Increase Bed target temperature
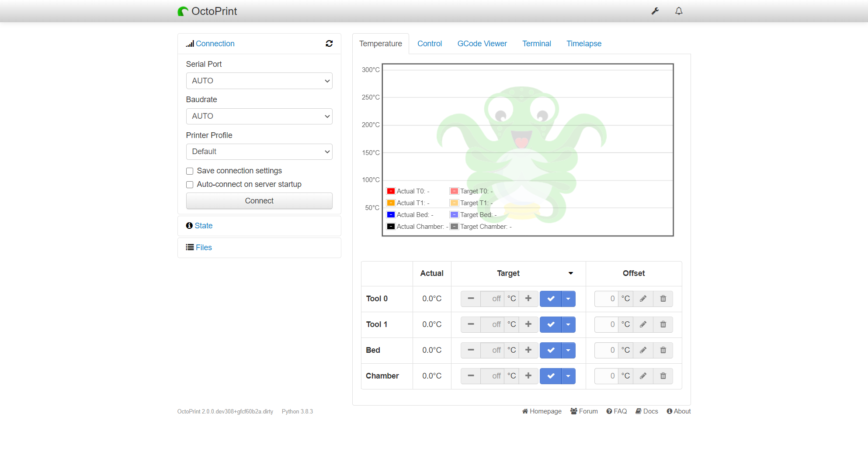 coord(528,350)
